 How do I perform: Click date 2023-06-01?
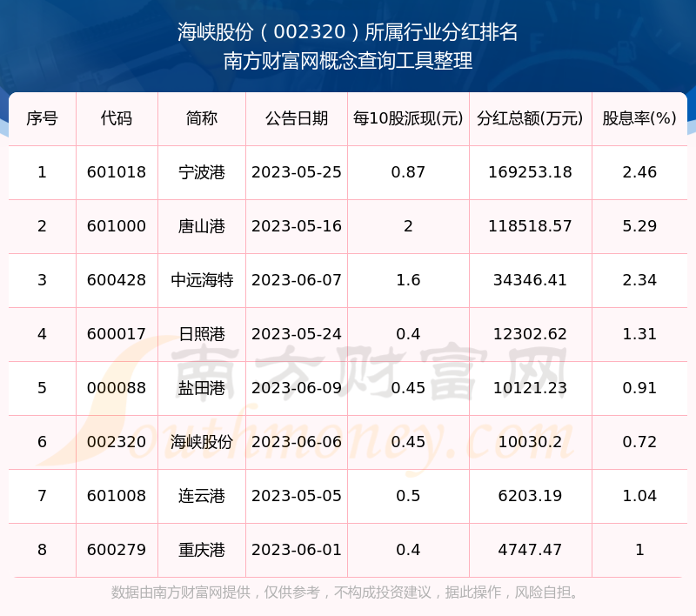point(297,551)
